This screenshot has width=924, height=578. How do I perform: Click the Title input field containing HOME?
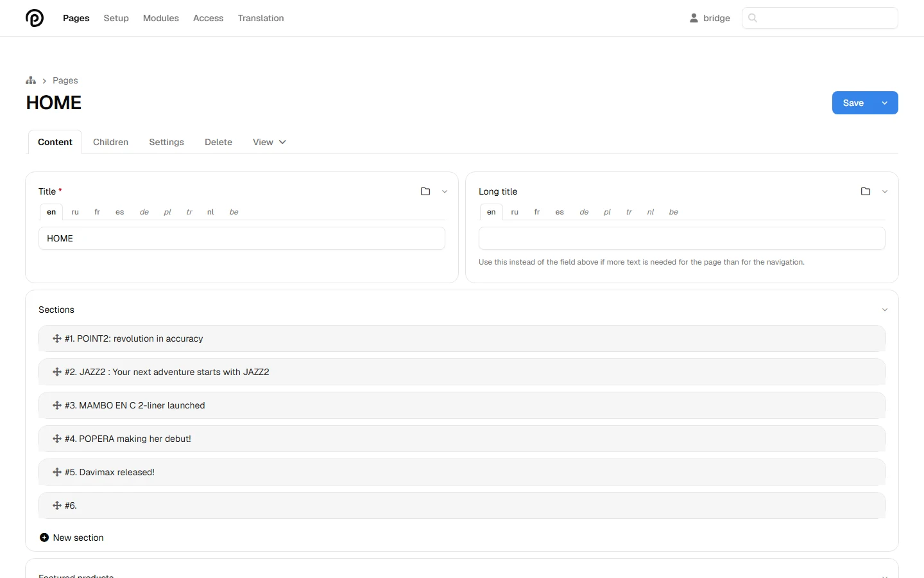242,238
